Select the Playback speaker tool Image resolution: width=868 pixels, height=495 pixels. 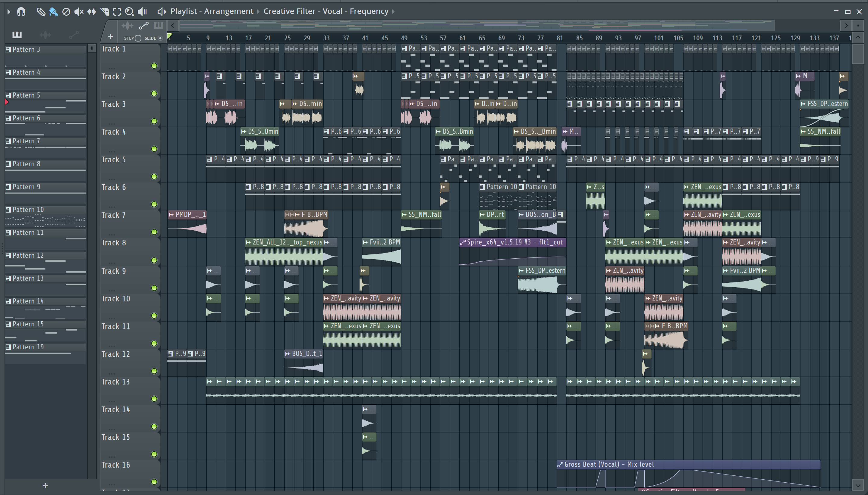click(x=142, y=12)
